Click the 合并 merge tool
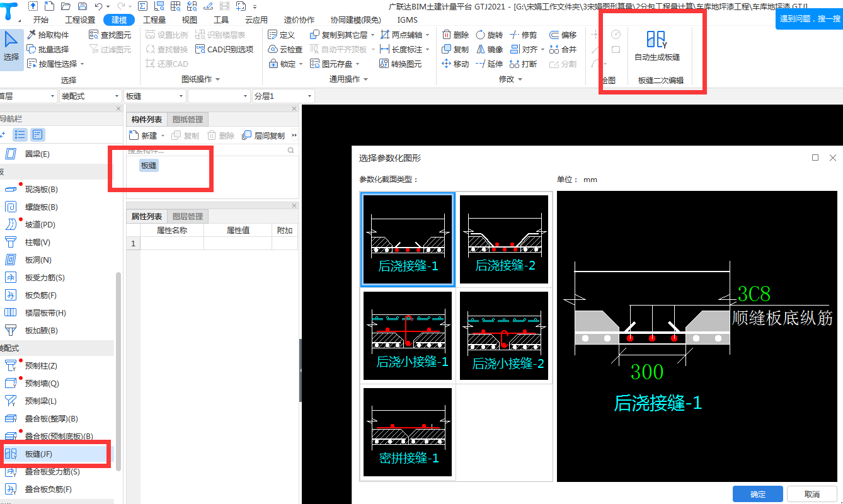This screenshot has height=504, width=843. tap(563, 49)
